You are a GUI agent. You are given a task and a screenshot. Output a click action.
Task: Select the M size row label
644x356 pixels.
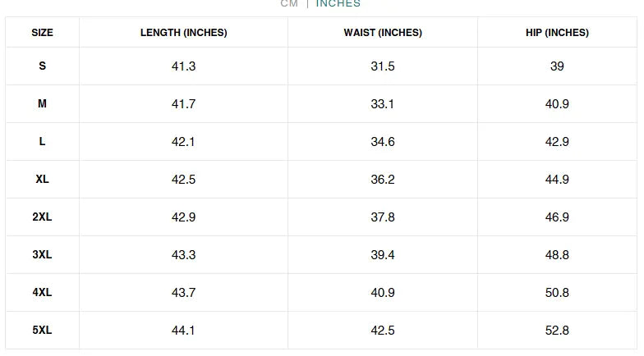[x=43, y=103]
